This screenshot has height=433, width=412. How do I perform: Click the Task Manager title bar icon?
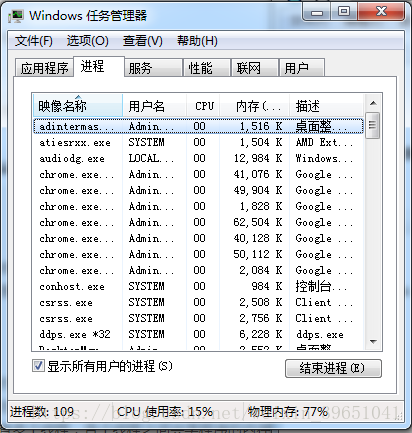point(16,16)
